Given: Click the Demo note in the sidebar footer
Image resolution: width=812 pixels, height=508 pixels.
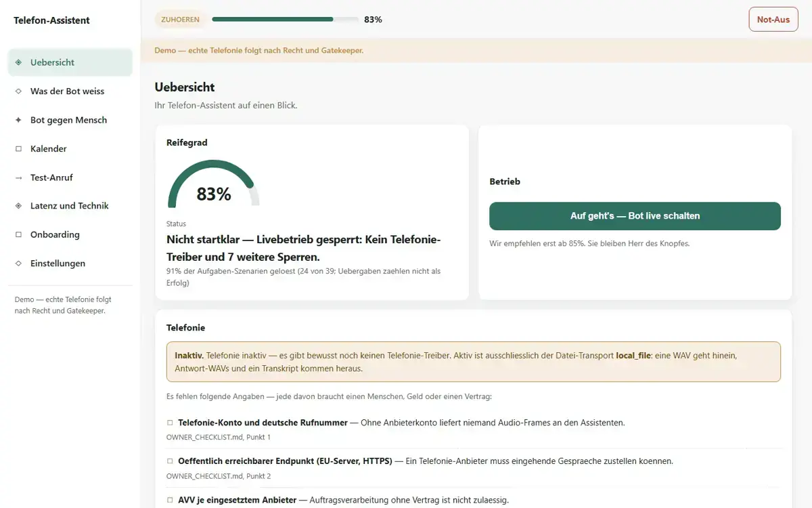Looking at the screenshot, I should point(63,305).
